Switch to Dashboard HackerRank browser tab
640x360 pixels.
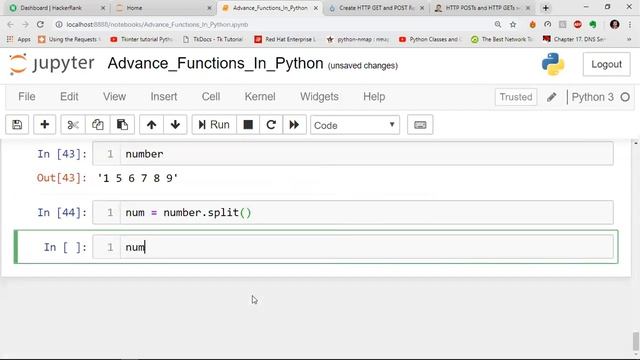pos(57,8)
